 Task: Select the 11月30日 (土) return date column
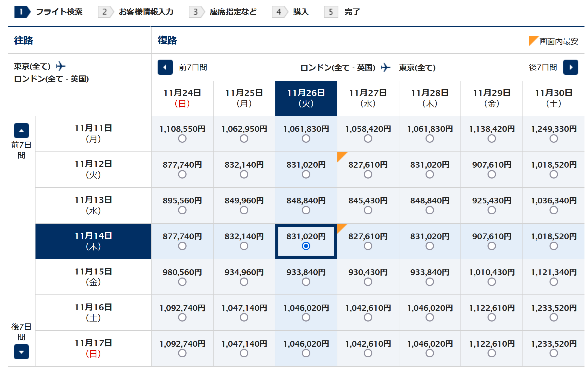(x=554, y=98)
